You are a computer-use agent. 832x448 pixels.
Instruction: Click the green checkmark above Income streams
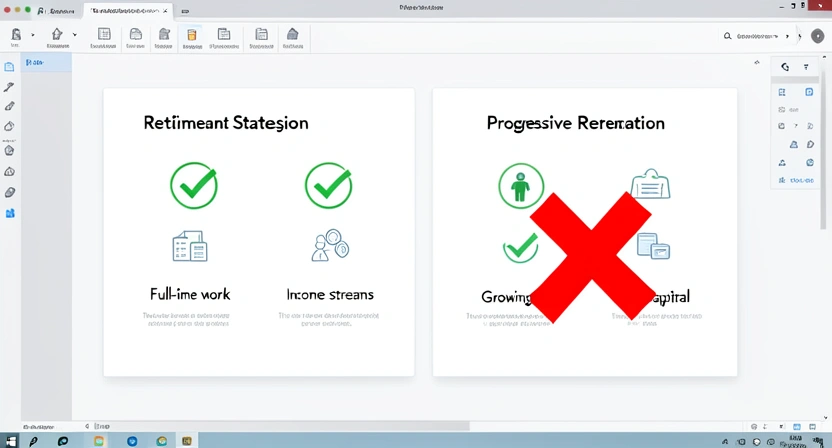[x=328, y=185]
